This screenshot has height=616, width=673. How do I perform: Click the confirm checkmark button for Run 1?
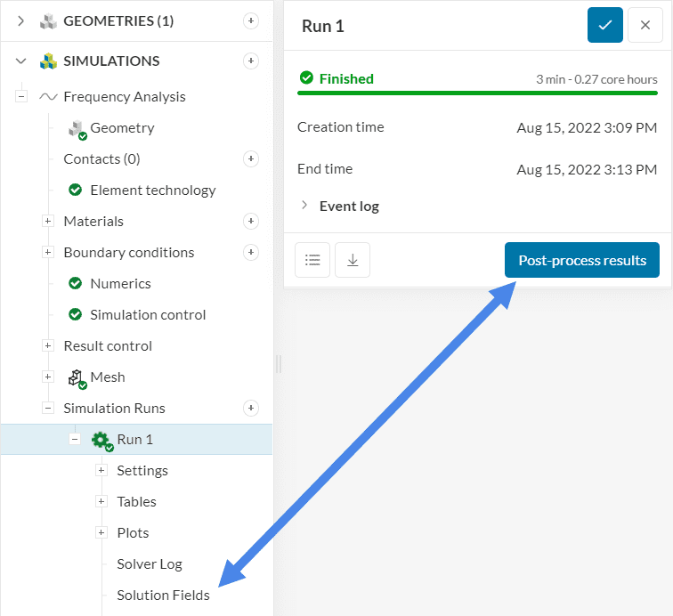[604, 26]
